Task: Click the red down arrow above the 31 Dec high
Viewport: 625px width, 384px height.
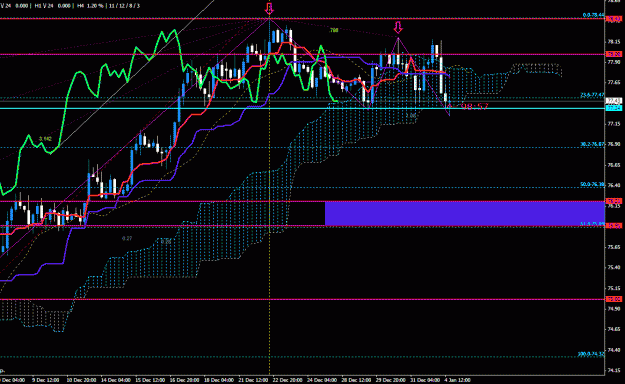Action: [398, 28]
